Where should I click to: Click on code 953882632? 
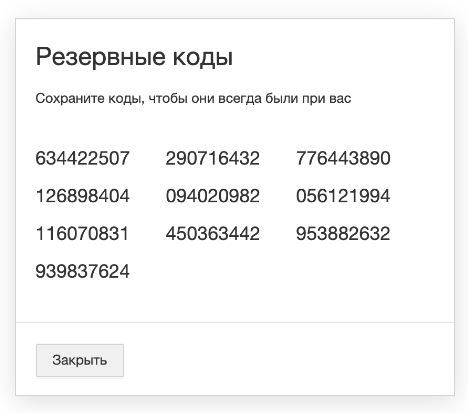[x=343, y=233]
